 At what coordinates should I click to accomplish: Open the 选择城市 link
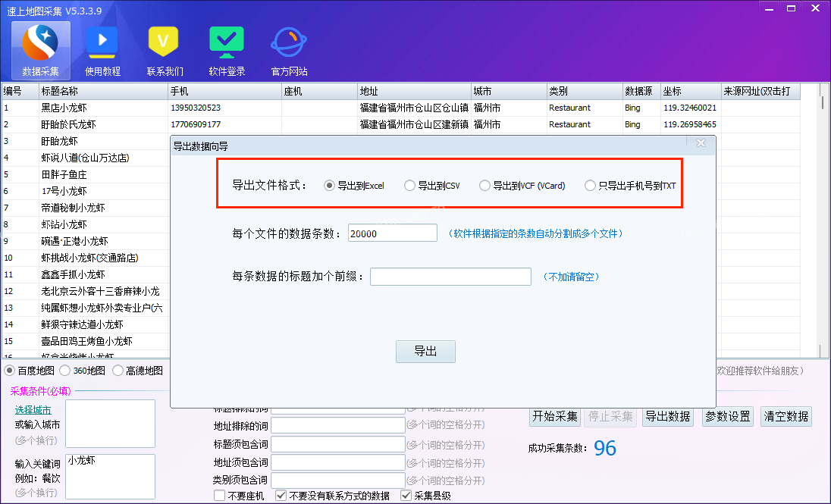(x=33, y=410)
